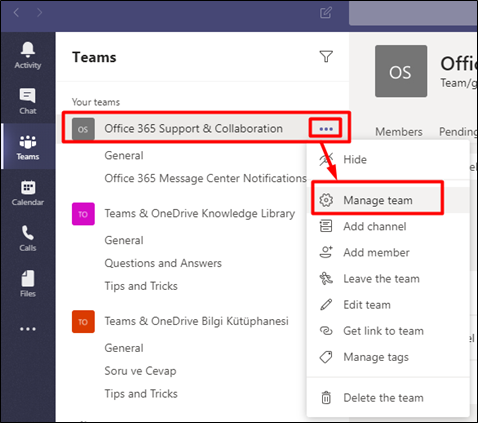
Task: Click the gray OS avatar beside Office 365 Support
Action: click(83, 129)
